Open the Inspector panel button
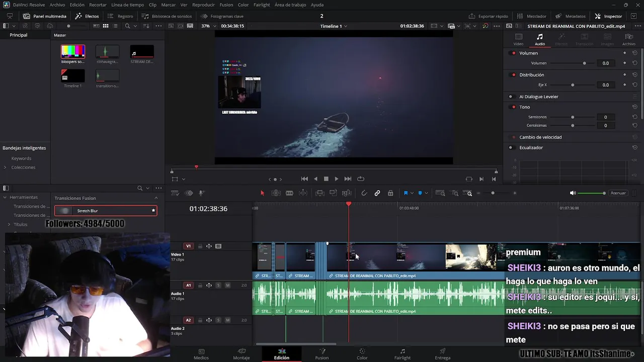The image size is (644, 362). (x=608, y=16)
